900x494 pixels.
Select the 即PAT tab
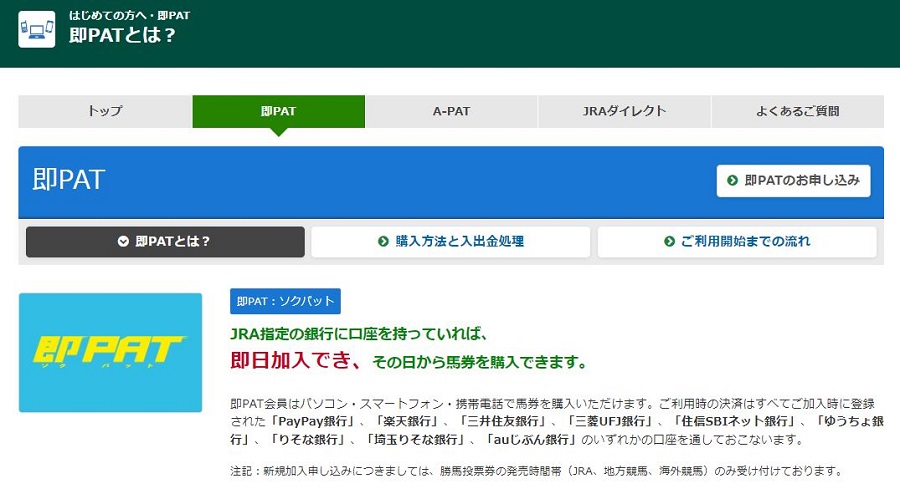(278, 111)
